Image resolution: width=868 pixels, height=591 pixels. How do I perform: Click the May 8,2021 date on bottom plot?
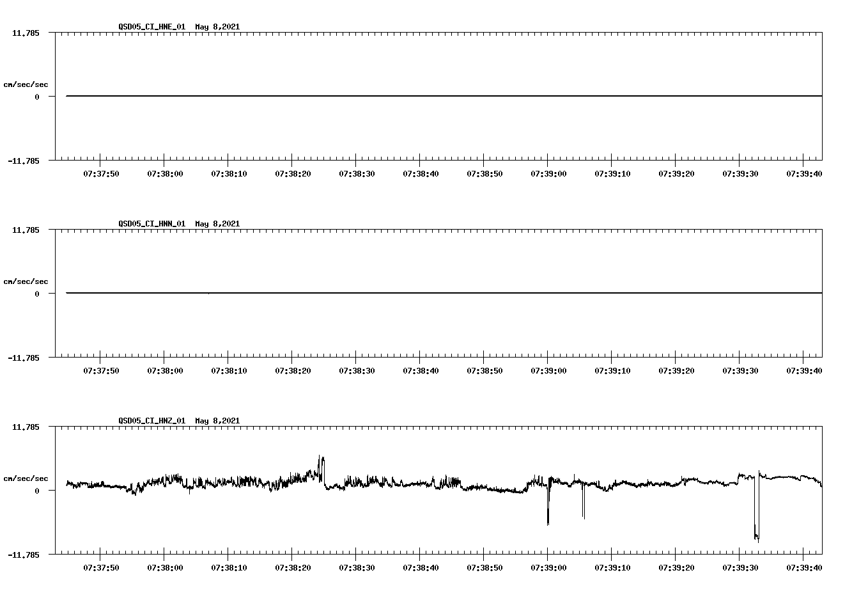pyautogui.click(x=217, y=421)
